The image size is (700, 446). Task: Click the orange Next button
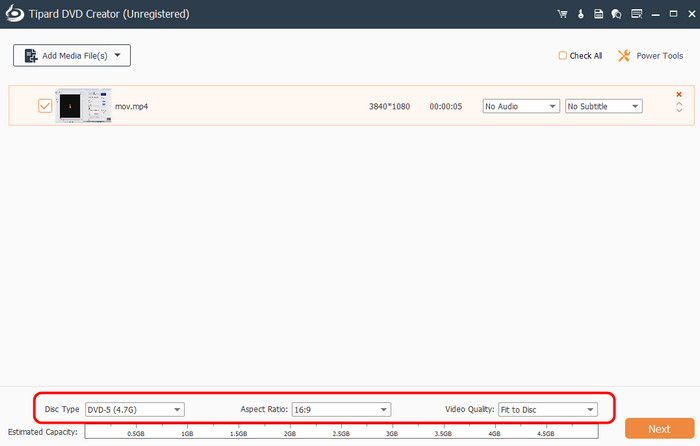(659, 429)
